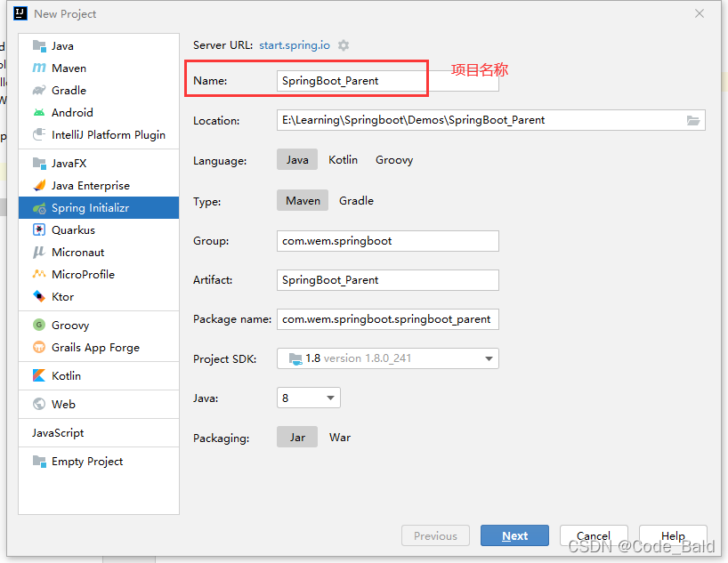Click the Location path field
The height and width of the screenshot is (563, 728).
click(x=490, y=120)
